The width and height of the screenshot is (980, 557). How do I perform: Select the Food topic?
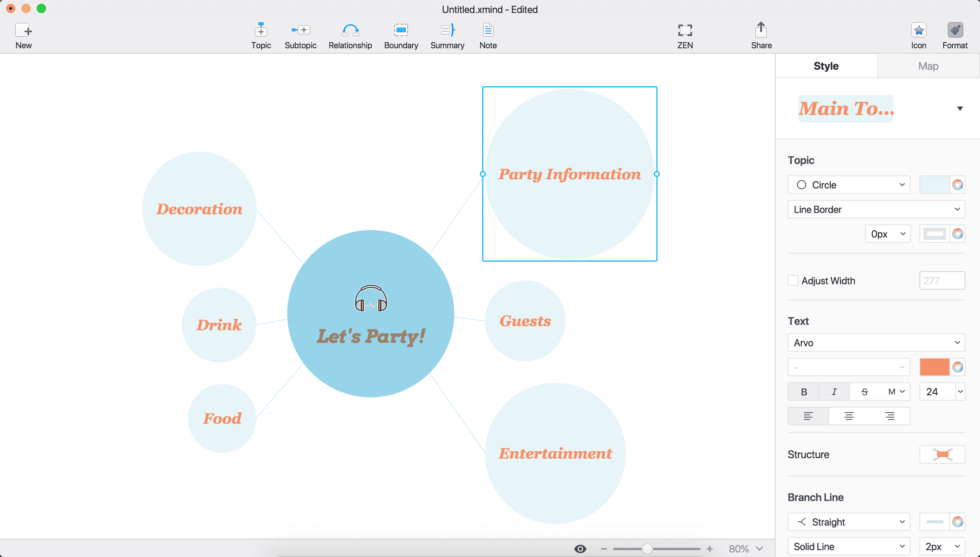tap(222, 418)
